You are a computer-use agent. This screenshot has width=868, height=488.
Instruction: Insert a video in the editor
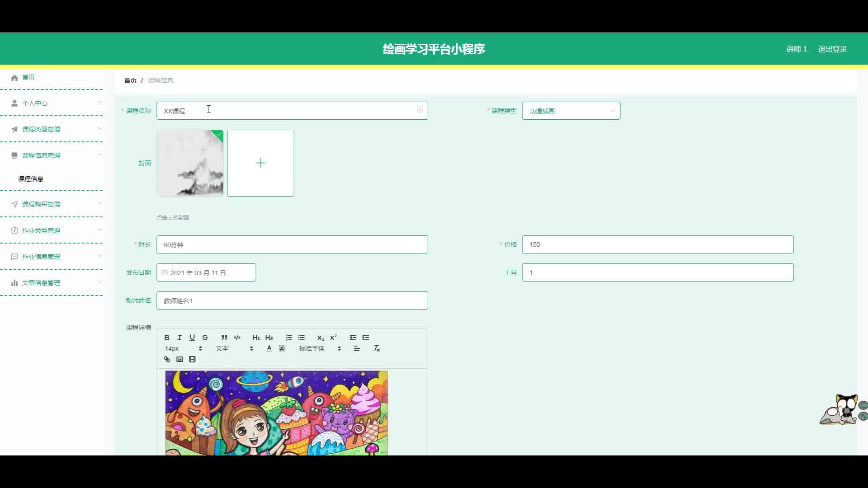click(192, 359)
